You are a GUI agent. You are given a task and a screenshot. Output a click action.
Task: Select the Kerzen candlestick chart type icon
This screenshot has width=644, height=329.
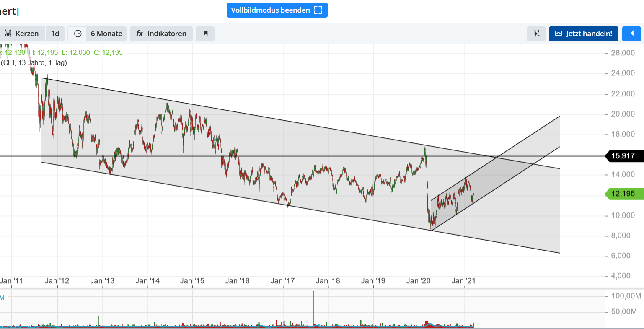coord(8,34)
